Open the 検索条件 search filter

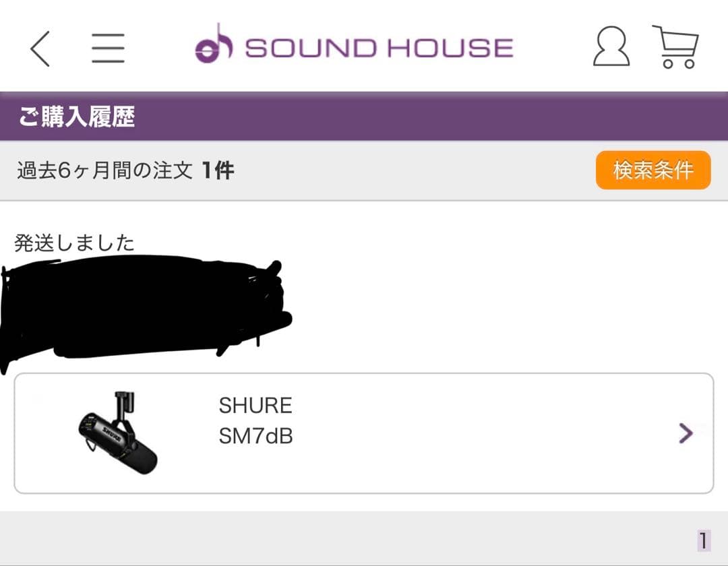coord(653,170)
